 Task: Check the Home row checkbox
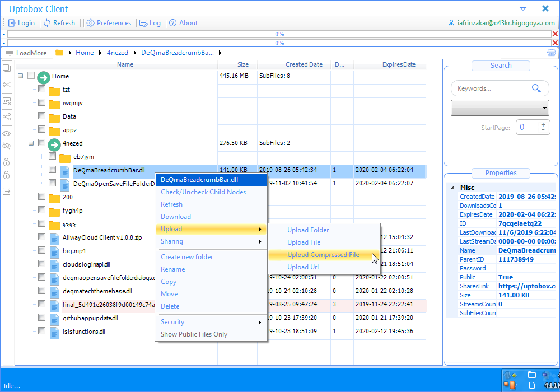[x=31, y=76]
